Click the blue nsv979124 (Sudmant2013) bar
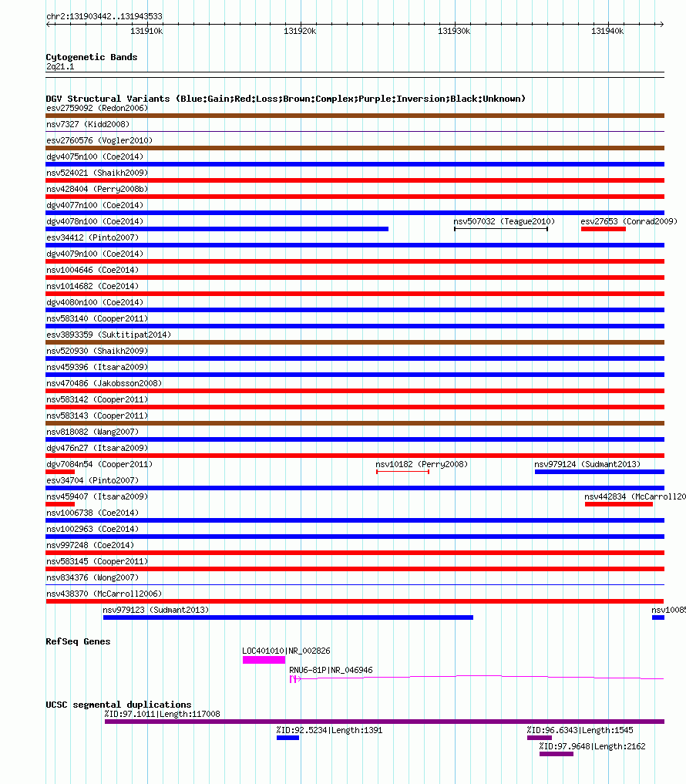This screenshot has height=784, width=686. (x=600, y=472)
